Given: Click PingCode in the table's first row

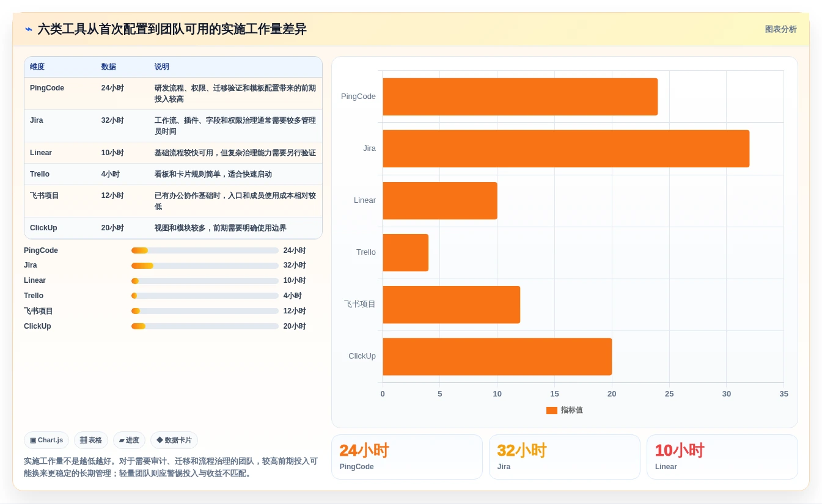Looking at the screenshot, I should pyautogui.click(x=47, y=88).
